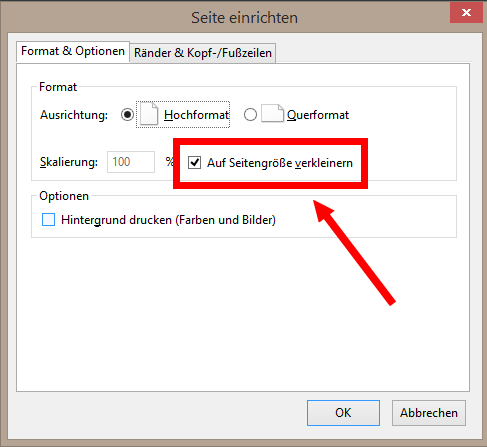Click the Hintergrund drucken (Farben und Bilder) label
Image resolution: width=487 pixels, height=447 pixels.
168,220
